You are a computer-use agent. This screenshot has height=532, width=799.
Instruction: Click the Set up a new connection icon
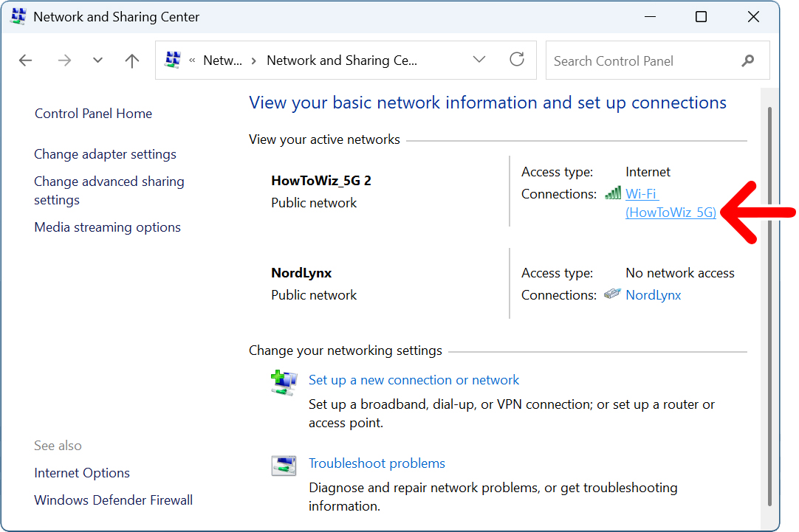(284, 382)
